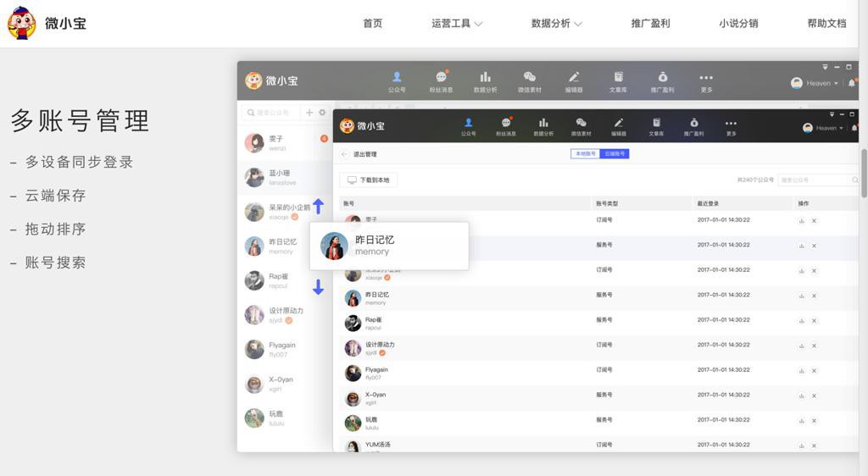The width and height of the screenshot is (868, 476).
Task: Switch to 本地账号 toggle tab
Action: pos(585,153)
